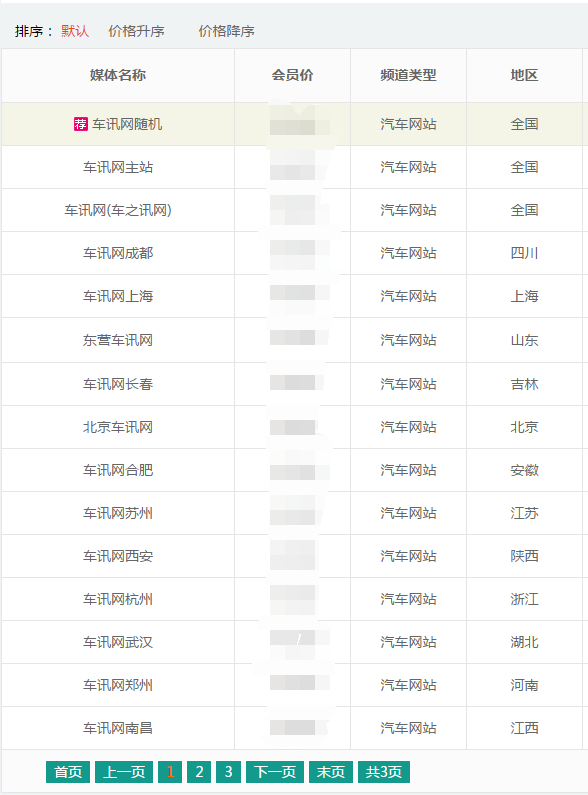Viewport: 588px width, 795px height.
Task: Click the 下一页 next page button
Action: click(275, 772)
